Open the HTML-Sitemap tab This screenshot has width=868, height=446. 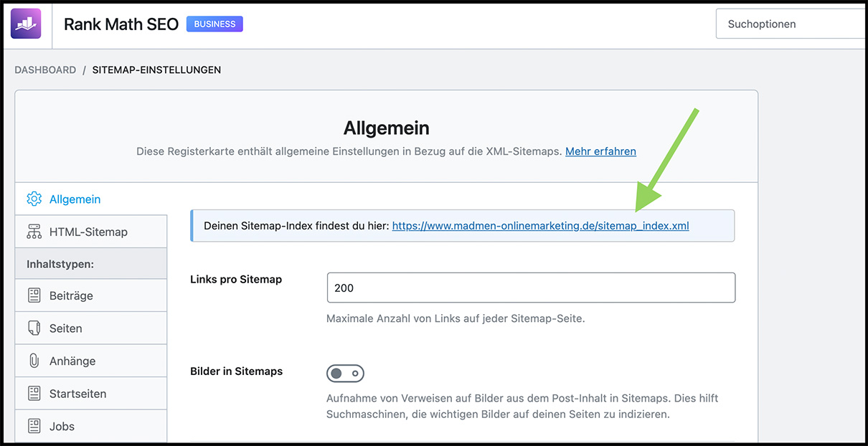[91, 232]
